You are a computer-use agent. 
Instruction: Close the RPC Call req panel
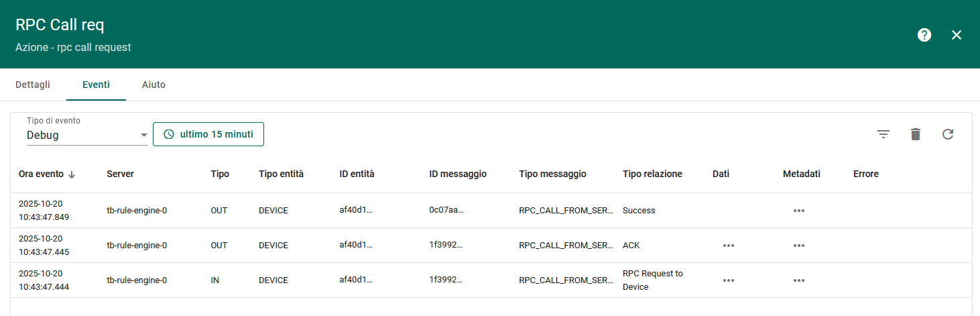957,35
